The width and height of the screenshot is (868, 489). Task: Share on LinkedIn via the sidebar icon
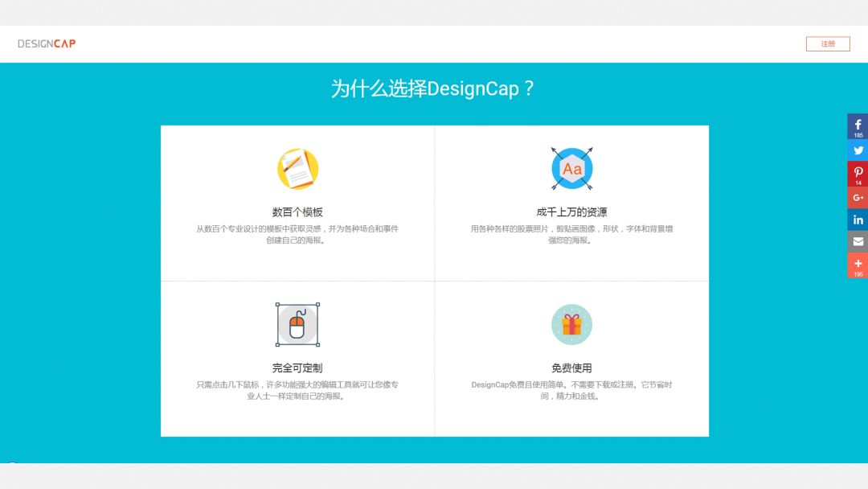point(858,220)
